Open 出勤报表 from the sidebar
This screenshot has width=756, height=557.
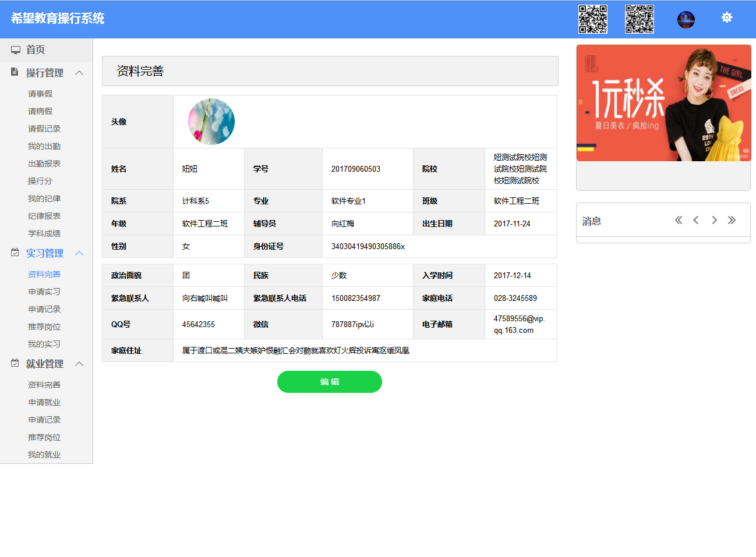click(x=44, y=164)
